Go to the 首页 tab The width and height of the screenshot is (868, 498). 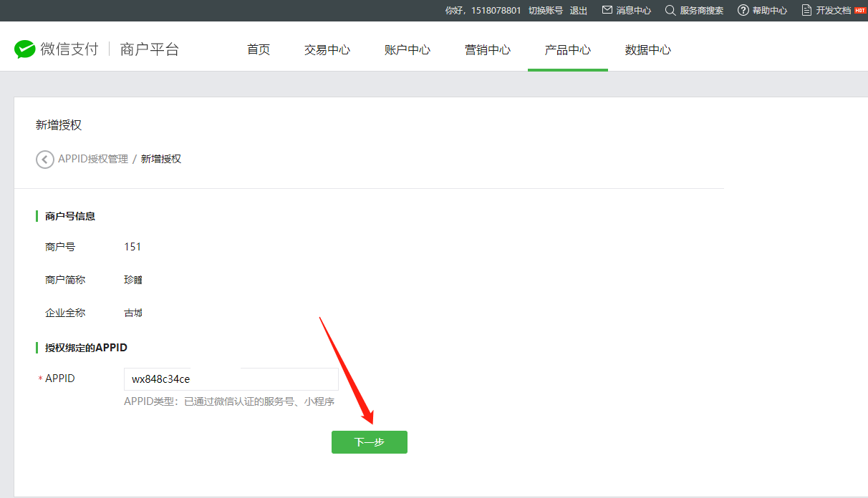[259, 49]
